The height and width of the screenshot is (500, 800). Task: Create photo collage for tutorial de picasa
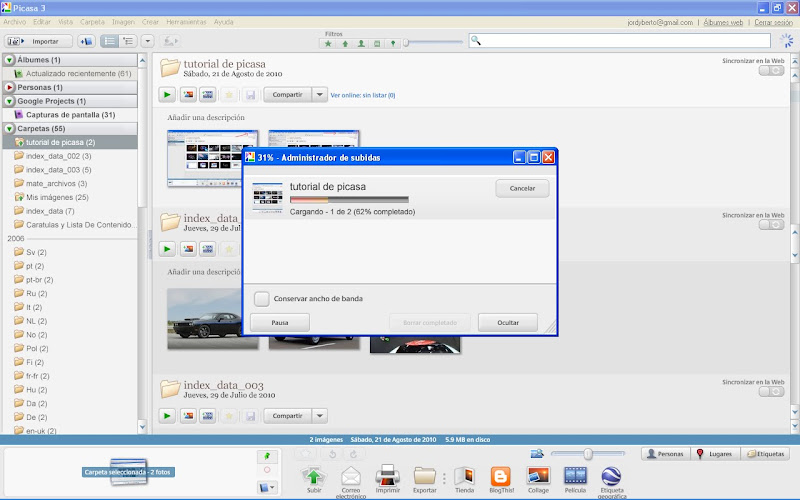188,94
